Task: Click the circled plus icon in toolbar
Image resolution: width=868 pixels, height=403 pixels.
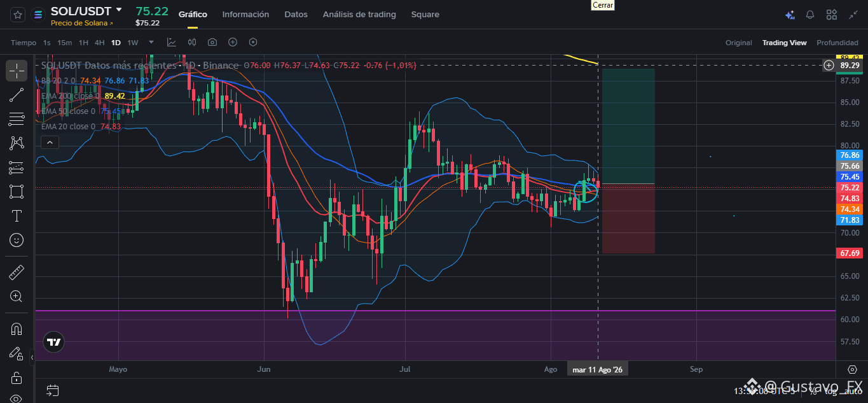Action: (x=233, y=42)
